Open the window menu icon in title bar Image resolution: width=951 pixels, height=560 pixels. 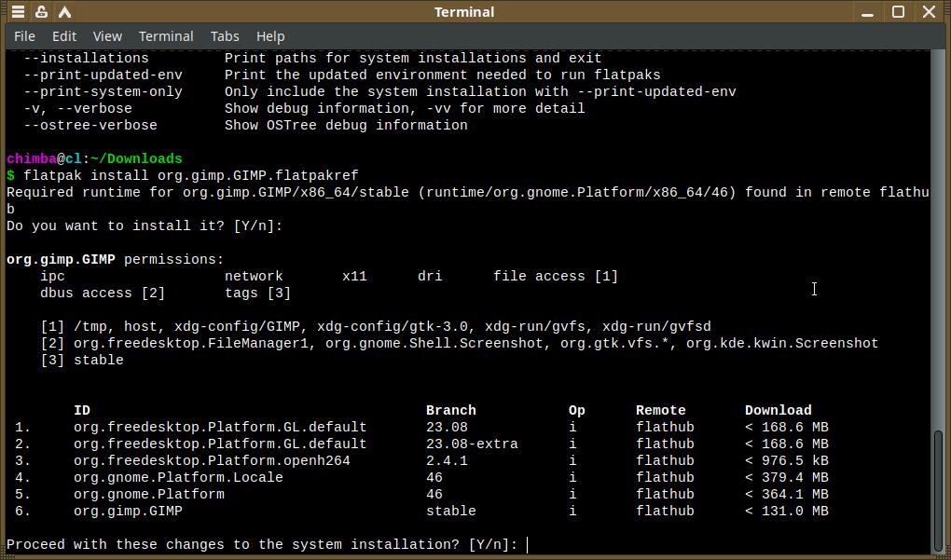pos(17,12)
